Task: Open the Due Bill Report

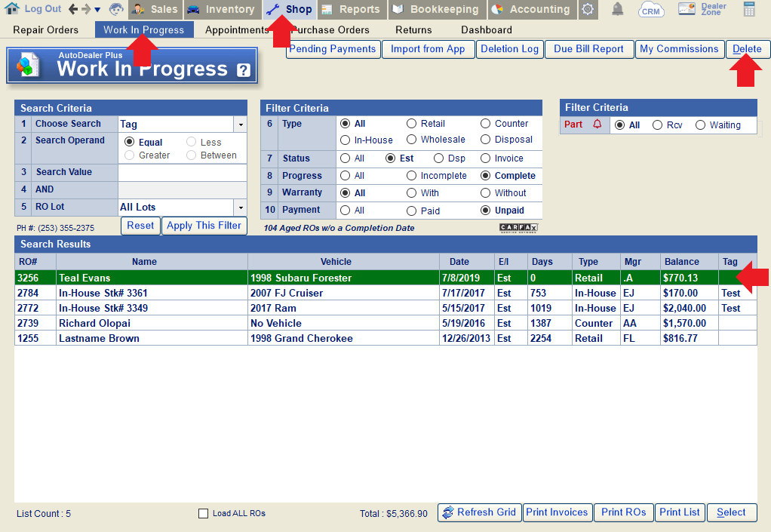Action: 589,49
